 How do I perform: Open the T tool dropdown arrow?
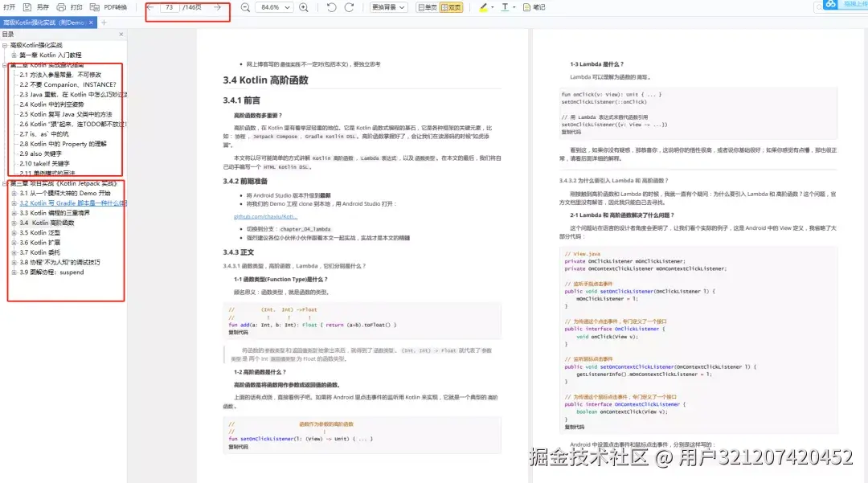click(514, 7)
